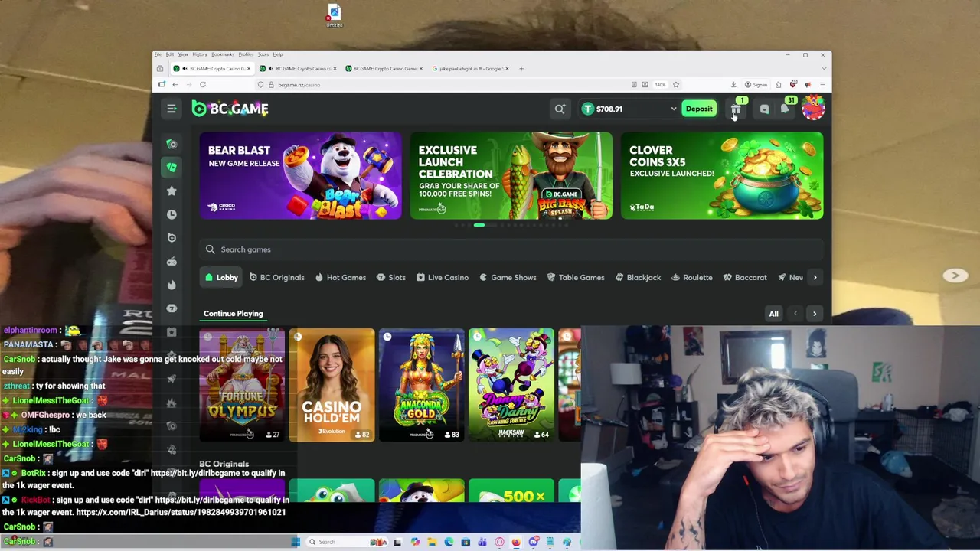Select the Table Games category tab
Screen dimensions: 980x551
tap(576, 277)
